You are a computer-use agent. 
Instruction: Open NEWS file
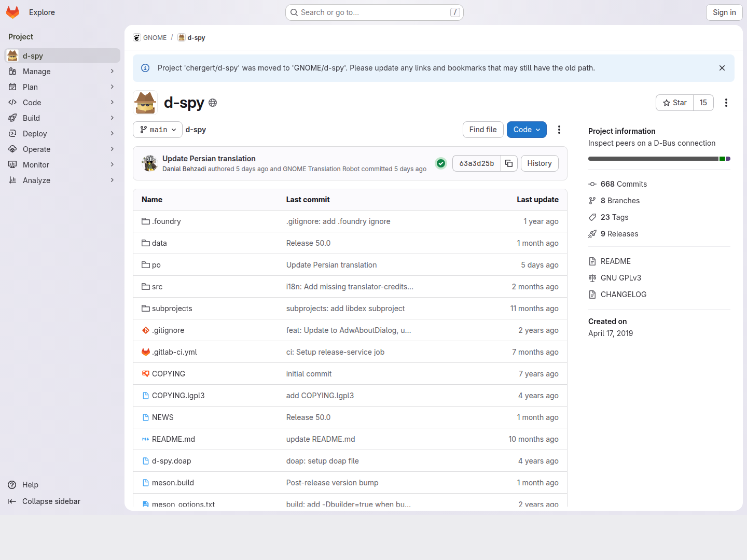[x=163, y=417]
